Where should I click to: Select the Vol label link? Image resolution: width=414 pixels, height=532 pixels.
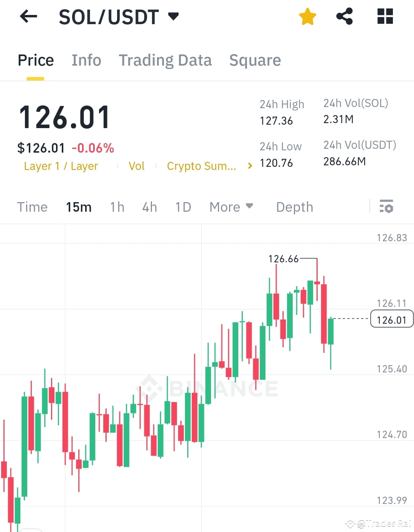click(x=136, y=166)
